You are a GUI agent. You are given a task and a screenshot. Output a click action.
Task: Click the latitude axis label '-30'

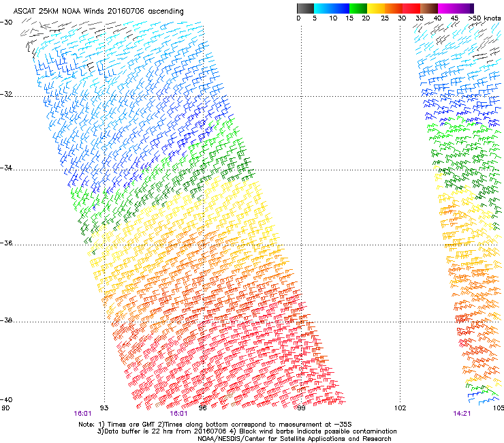pyautogui.click(x=6, y=22)
